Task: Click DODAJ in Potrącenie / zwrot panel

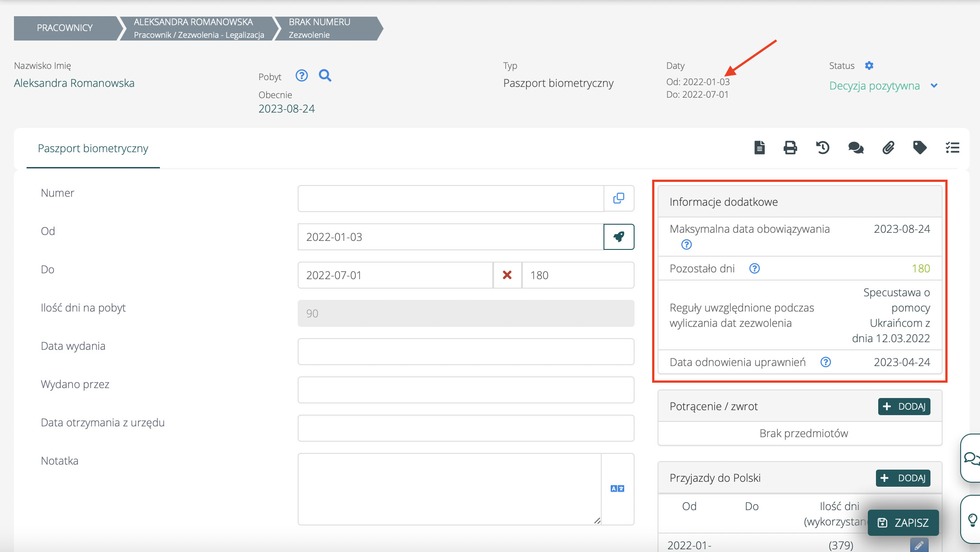Action: pyautogui.click(x=904, y=407)
